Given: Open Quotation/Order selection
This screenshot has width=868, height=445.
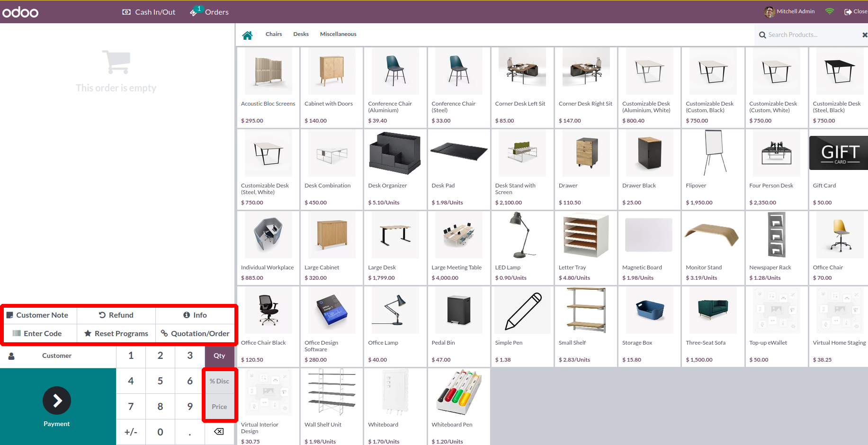Looking at the screenshot, I should pyautogui.click(x=195, y=333).
